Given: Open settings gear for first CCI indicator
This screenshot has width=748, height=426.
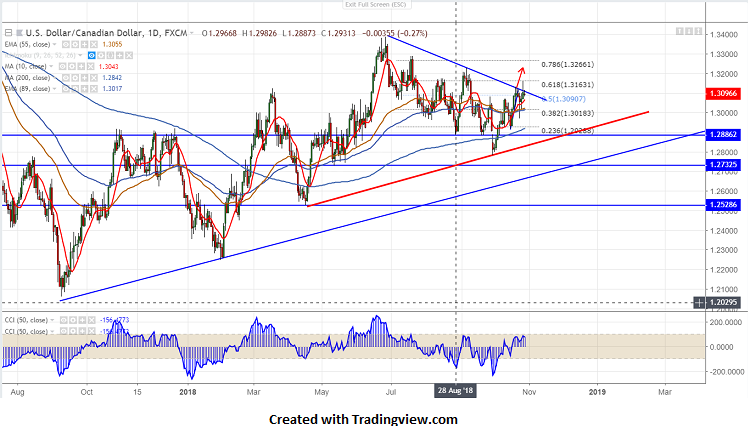Looking at the screenshot, I should (x=73, y=320).
